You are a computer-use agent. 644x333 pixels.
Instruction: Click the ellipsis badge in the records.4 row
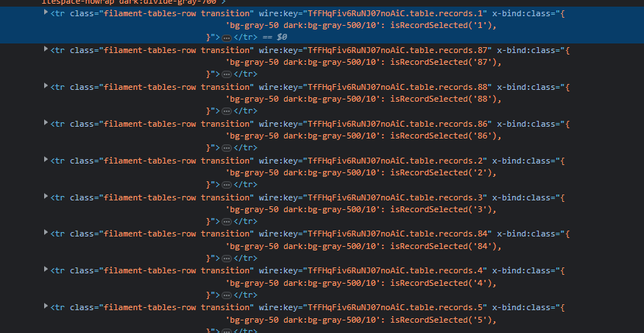click(227, 295)
